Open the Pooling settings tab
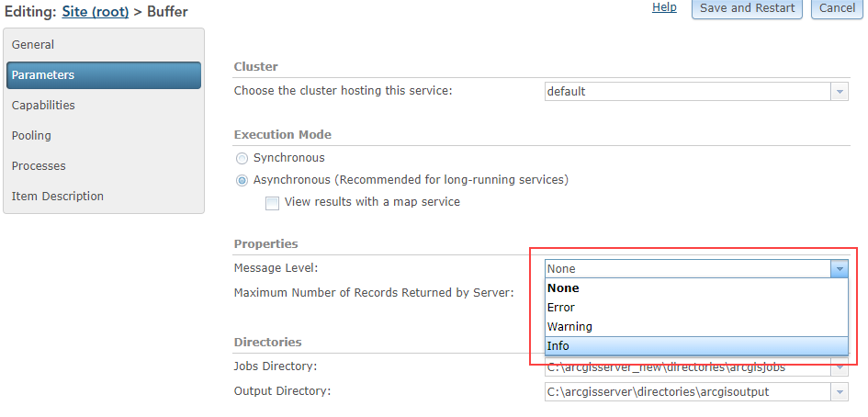Screen dimensions: 868x417 [31, 136]
